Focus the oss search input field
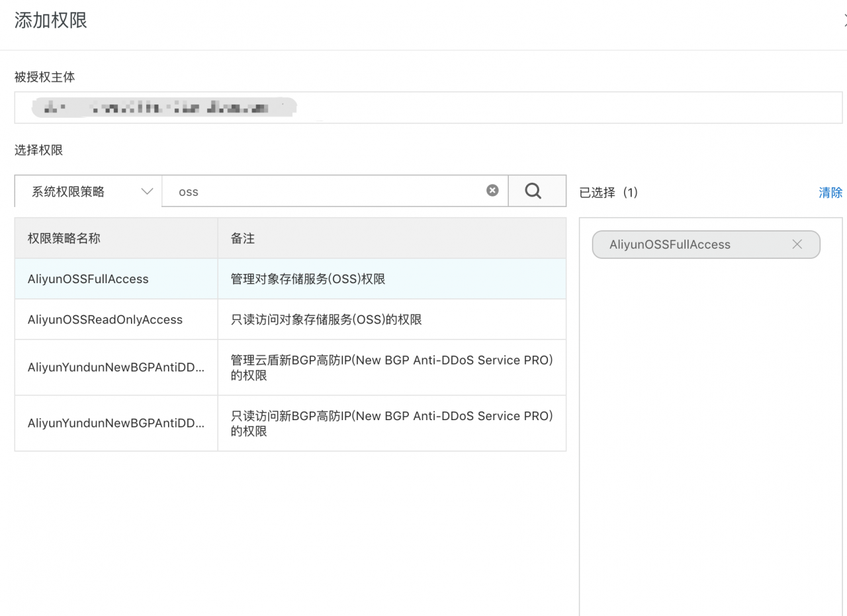The image size is (847, 616). (334, 191)
